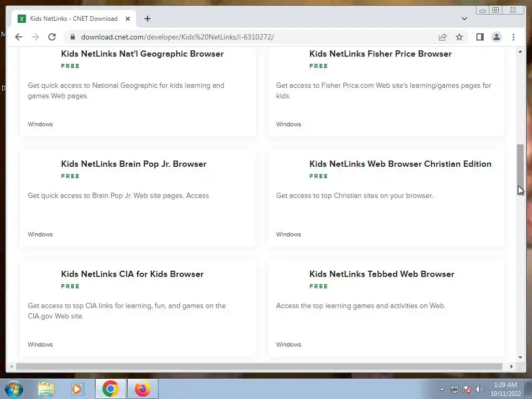Image resolution: width=532 pixels, height=399 pixels.
Task: Open the network tray icon
Action: (x=454, y=389)
